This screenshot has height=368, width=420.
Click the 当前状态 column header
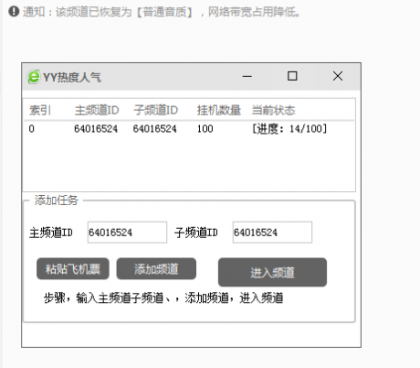tap(273, 110)
